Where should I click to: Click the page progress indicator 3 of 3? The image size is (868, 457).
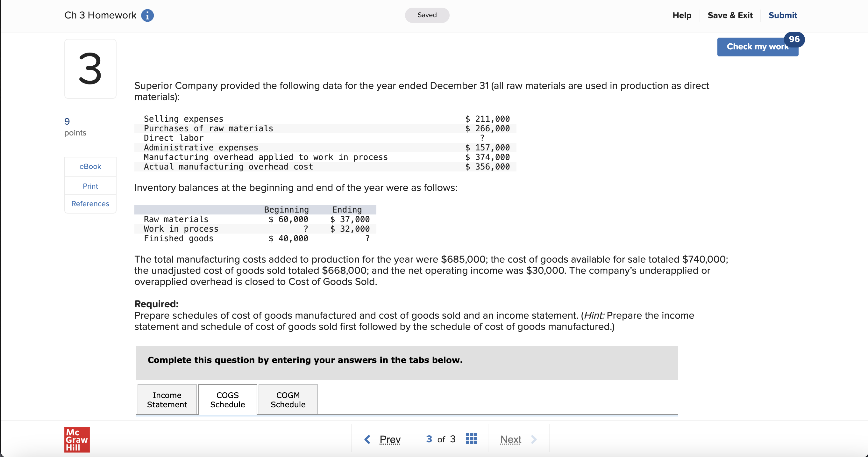tap(440, 439)
